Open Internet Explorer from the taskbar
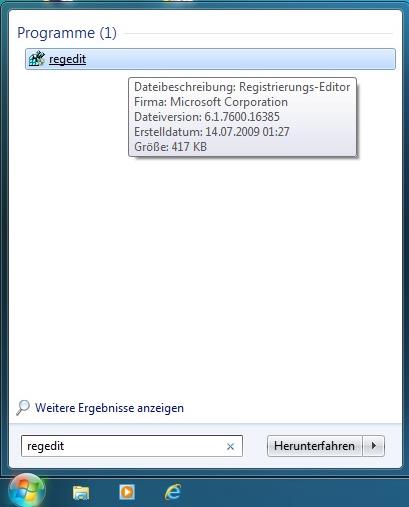Image resolution: width=409 pixels, height=507 pixels. 173,492
